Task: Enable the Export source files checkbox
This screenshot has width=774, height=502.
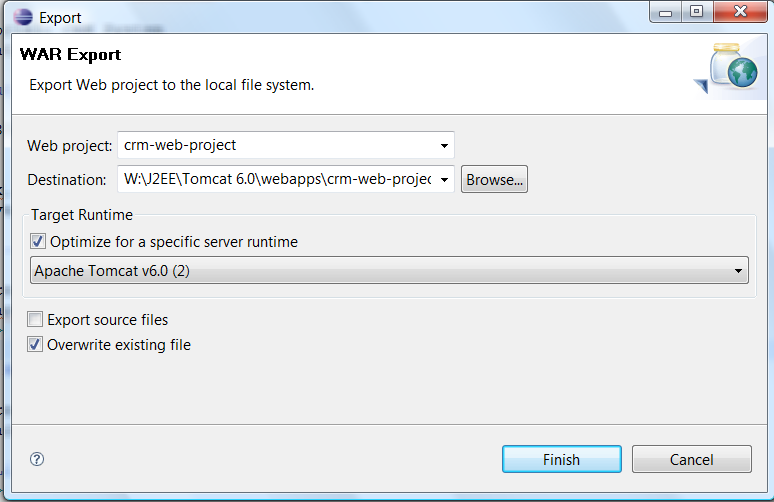Action: tap(36, 320)
